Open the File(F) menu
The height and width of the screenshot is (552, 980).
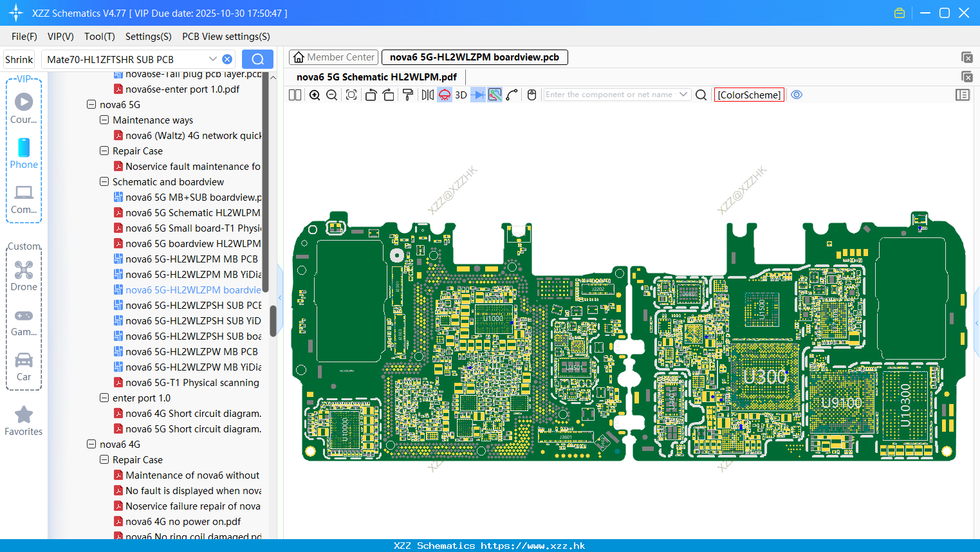[24, 37]
